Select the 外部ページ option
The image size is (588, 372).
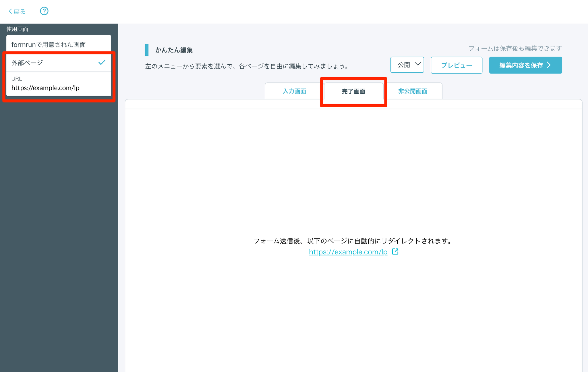27,63
